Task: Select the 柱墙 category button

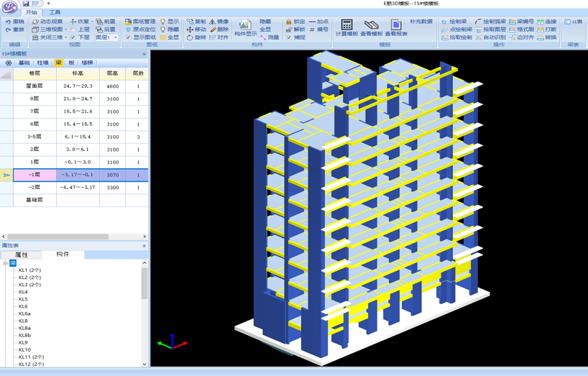Action: (x=42, y=63)
